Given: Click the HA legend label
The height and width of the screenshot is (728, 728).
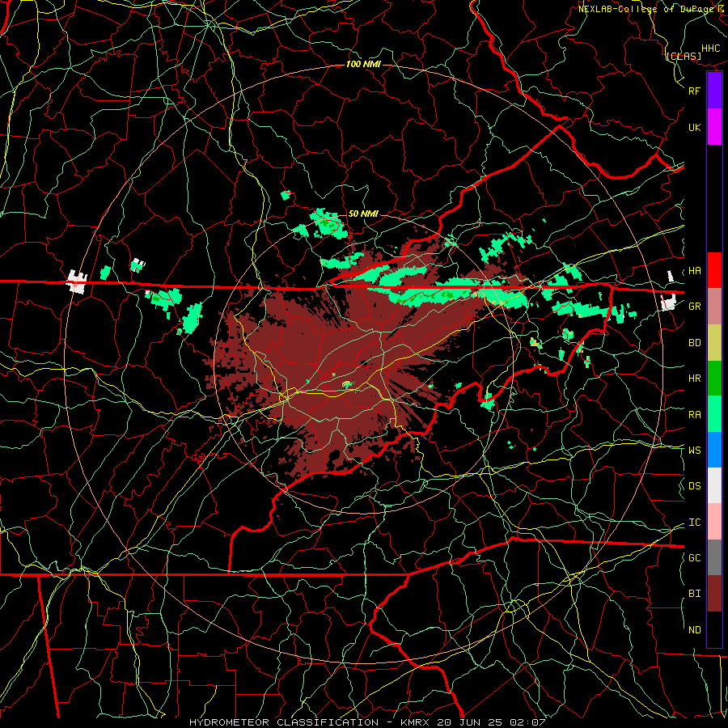Looking at the screenshot, I should click(x=694, y=270).
